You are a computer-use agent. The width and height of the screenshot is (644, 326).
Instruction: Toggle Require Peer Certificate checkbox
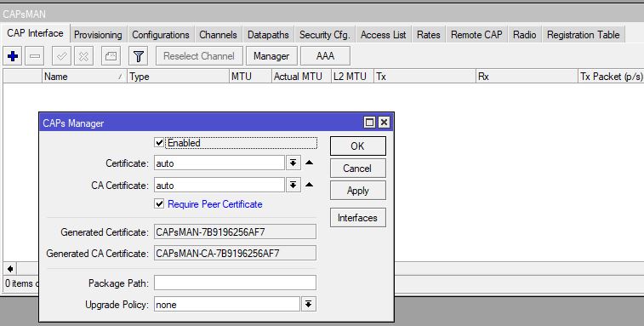[159, 203]
